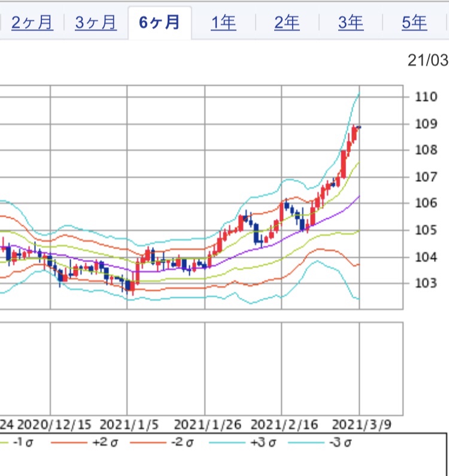Screen dimensions: 449x476
Task: Select the active 6ヶ月 tab
Action: 159,23
